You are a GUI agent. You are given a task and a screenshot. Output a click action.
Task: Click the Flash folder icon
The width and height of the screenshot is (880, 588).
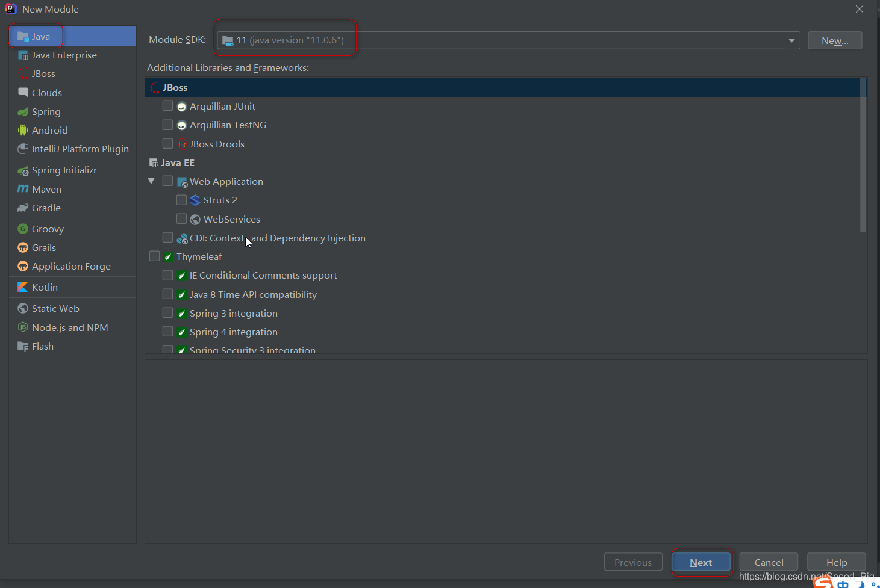[x=23, y=347]
